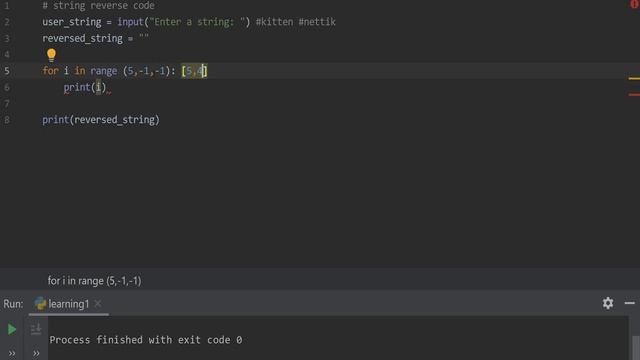Click 'print(i)' statement on line 6
Viewport: 640px width, 360px height.
[x=85, y=87]
